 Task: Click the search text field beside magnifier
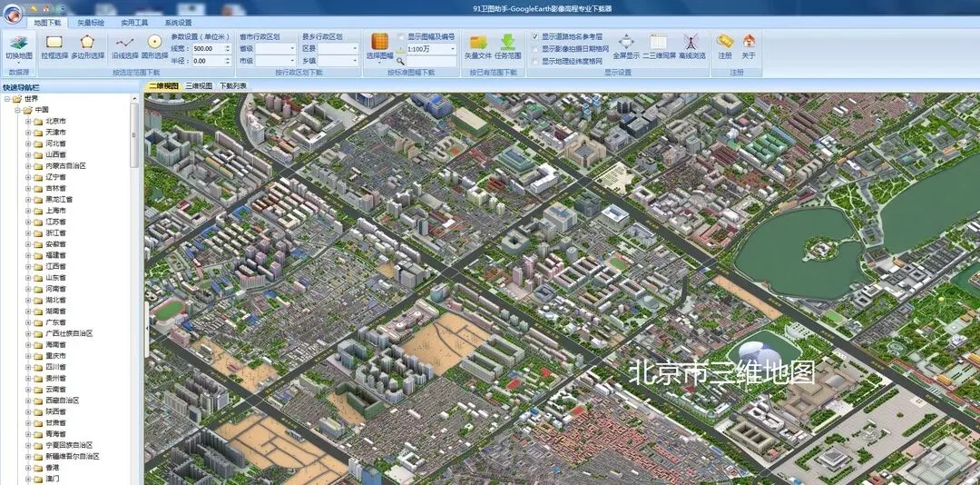(431, 62)
